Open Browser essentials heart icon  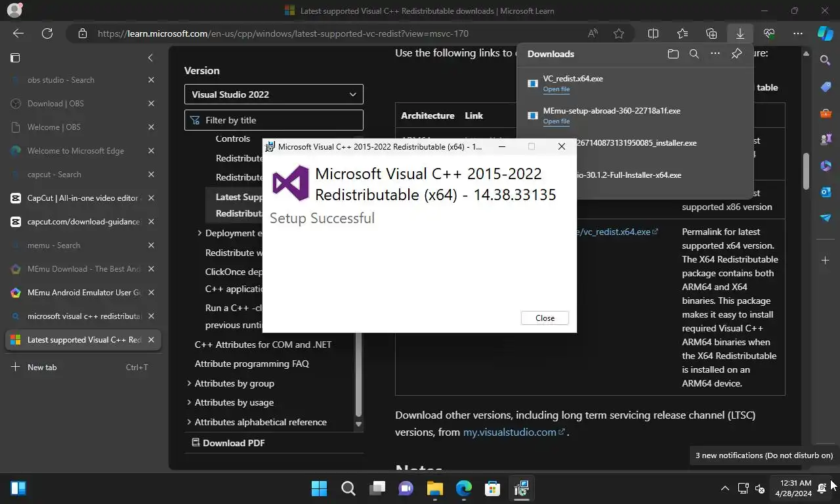tap(769, 33)
